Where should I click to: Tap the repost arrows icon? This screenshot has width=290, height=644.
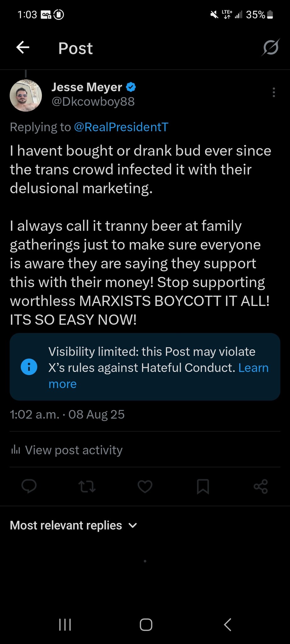(x=87, y=486)
